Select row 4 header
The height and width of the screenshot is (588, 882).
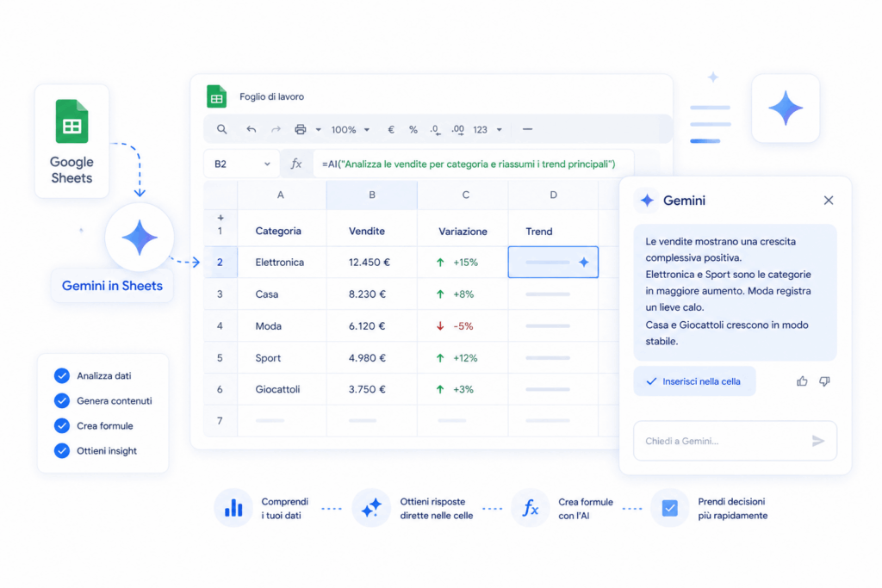[x=220, y=326]
